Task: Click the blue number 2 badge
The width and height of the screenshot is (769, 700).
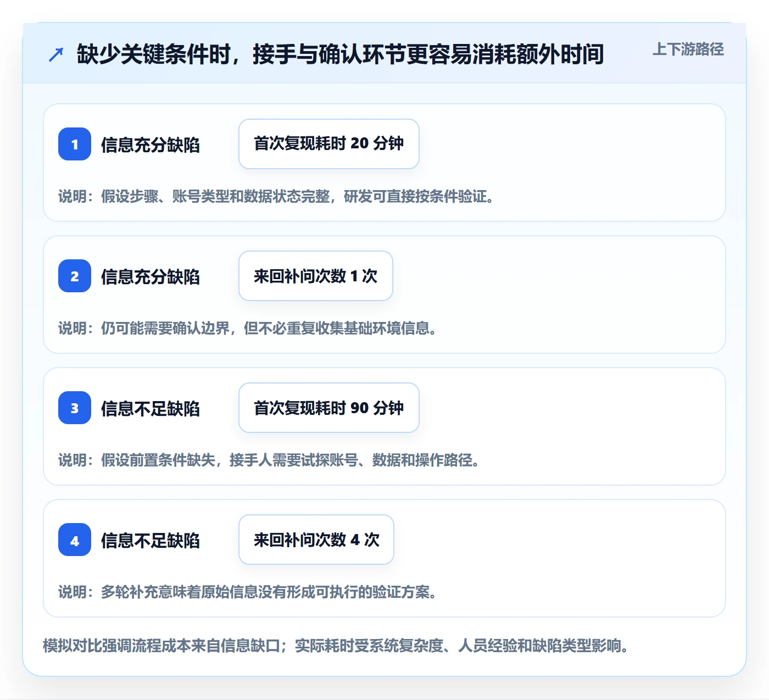Action: point(75,276)
